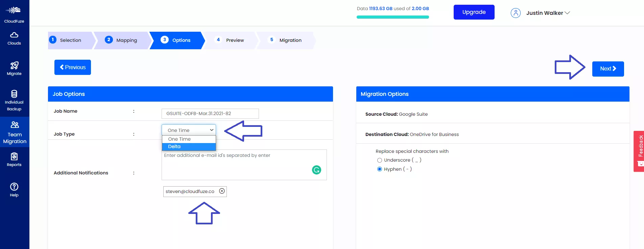Click Replace special characters with label
Image resolution: width=644 pixels, height=249 pixels.
412,151
